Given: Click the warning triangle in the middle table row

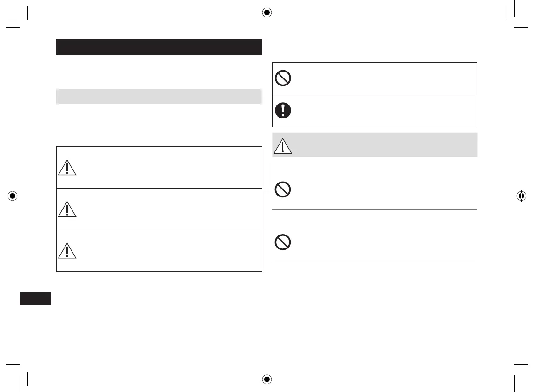Looking at the screenshot, I should pos(67,209).
